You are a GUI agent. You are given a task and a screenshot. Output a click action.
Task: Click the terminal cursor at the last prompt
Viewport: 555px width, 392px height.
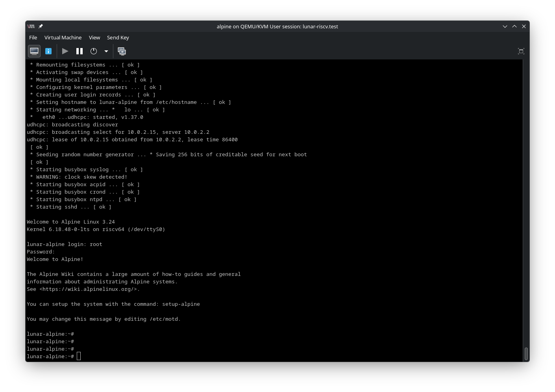[79, 356]
